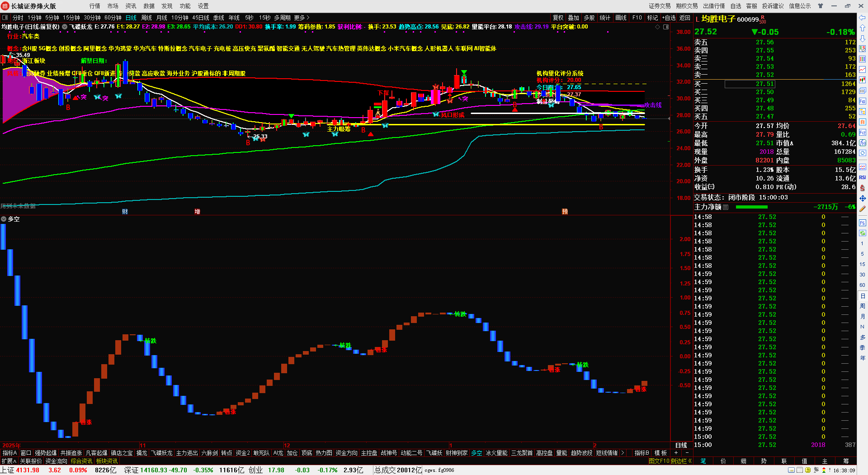Select the 15-minute period in right sidebar
The image size is (868, 475).
click(863, 264)
